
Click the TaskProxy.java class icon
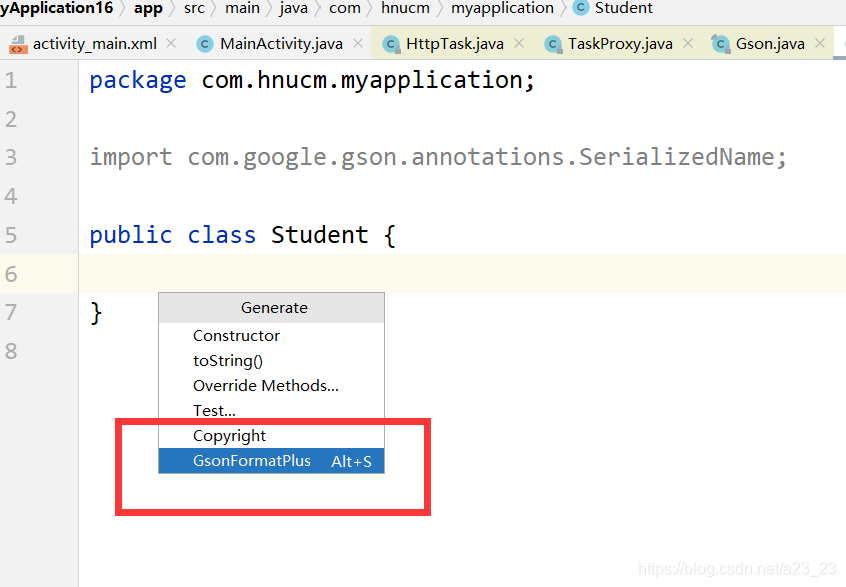[553, 44]
